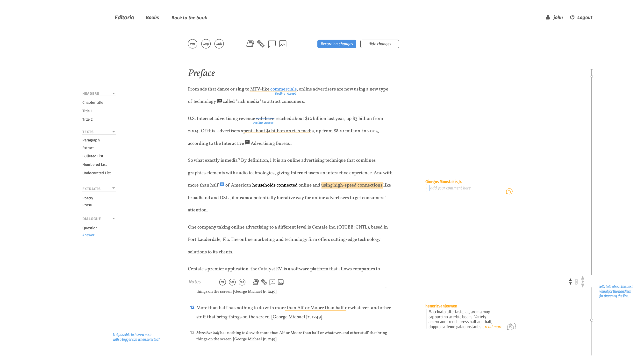Click Accept change on commercials edit
The image size is (644, 362).
tap(291, 93)
